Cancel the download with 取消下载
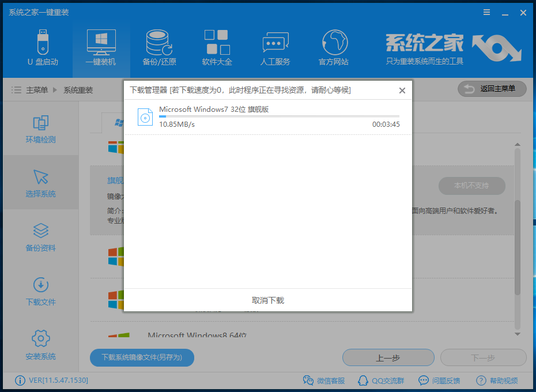 click(x=268, y=300)
